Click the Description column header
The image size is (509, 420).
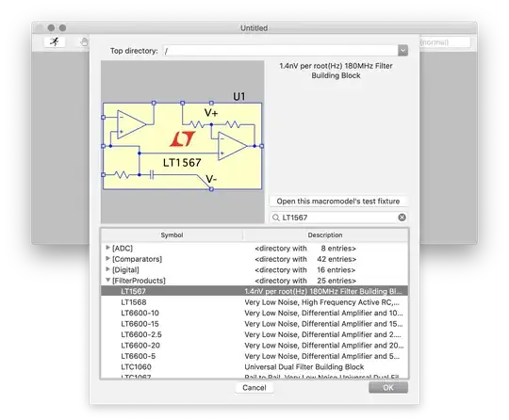(x=325, y=235)
